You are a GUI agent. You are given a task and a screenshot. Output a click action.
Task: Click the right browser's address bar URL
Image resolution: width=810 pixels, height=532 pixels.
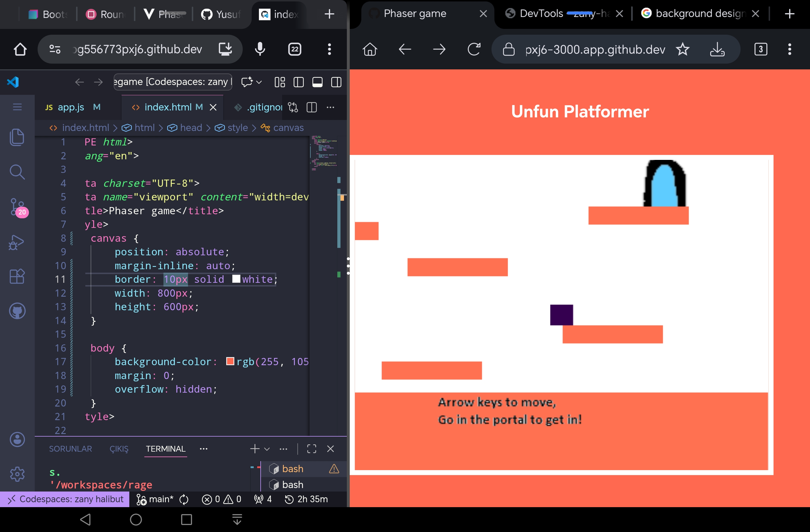pos(594,50)
